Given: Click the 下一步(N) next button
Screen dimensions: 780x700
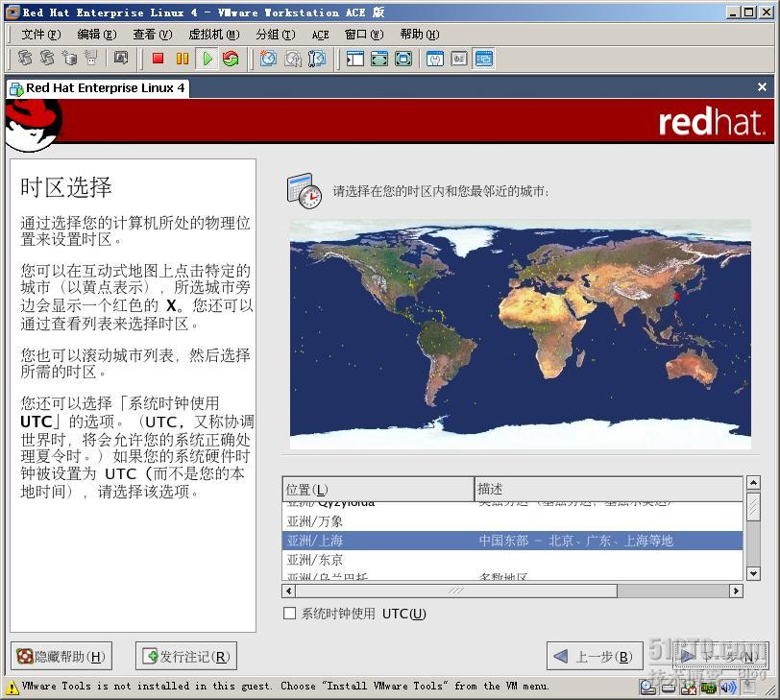Looking at the screenshot, I should (x=719, y=656).
